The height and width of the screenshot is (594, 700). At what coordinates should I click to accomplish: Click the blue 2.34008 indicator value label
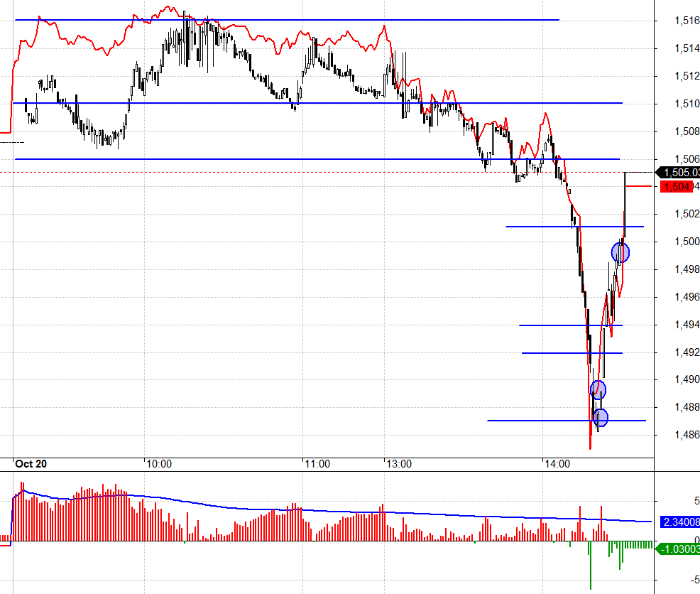679,522
